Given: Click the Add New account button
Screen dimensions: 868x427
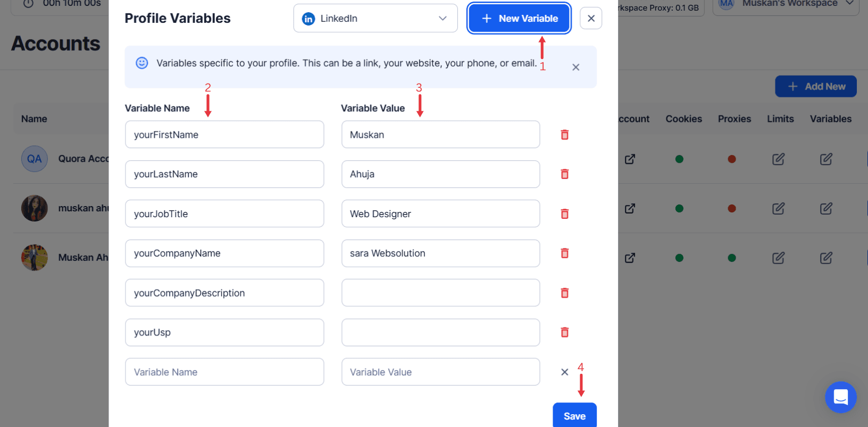Looking at the screenshot, I should tap(815, 87).
